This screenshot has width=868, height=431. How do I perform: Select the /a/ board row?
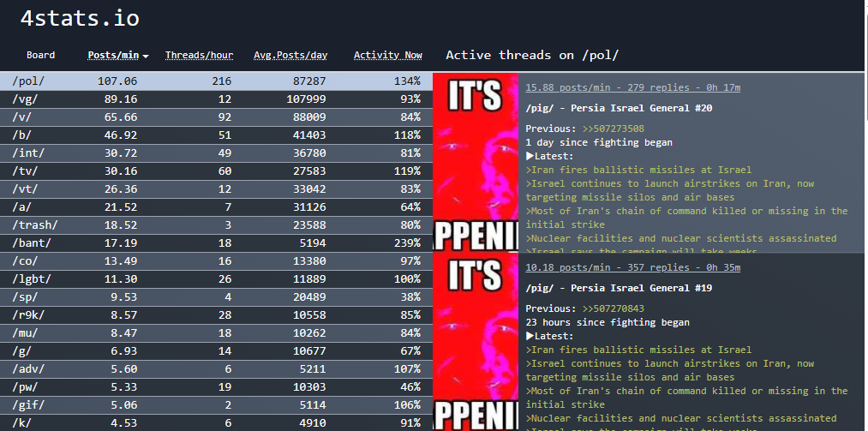point(216,207)
